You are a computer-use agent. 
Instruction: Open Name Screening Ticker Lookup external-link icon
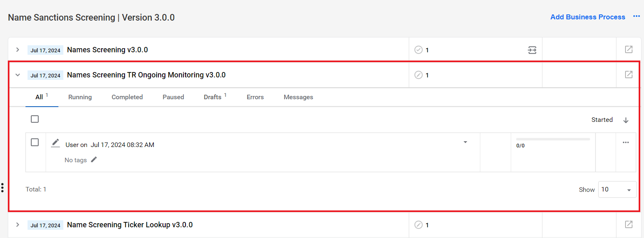[x=628, y=224]
